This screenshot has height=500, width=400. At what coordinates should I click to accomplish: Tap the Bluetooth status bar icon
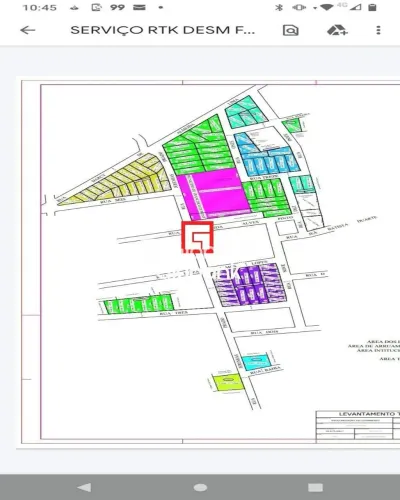coord(279,7)
